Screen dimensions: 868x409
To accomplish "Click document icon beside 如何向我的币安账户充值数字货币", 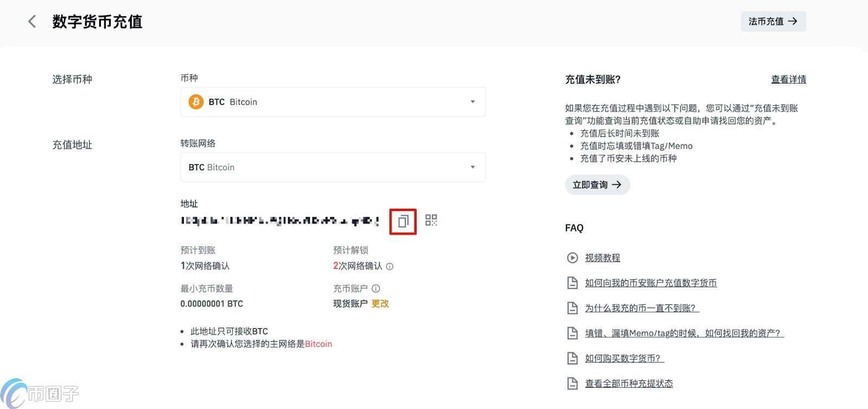I will (x=572, y=283).
